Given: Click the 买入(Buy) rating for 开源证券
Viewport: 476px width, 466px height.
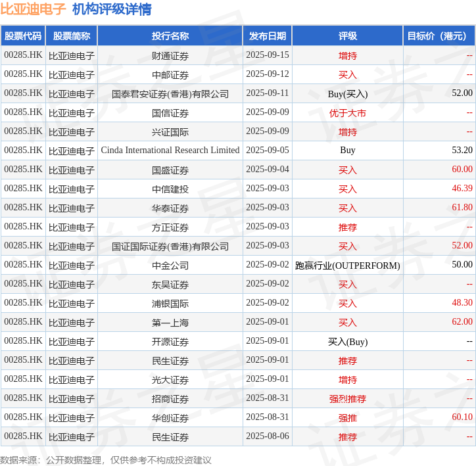Looking at the screenshot, I should [x=348, y=342].
